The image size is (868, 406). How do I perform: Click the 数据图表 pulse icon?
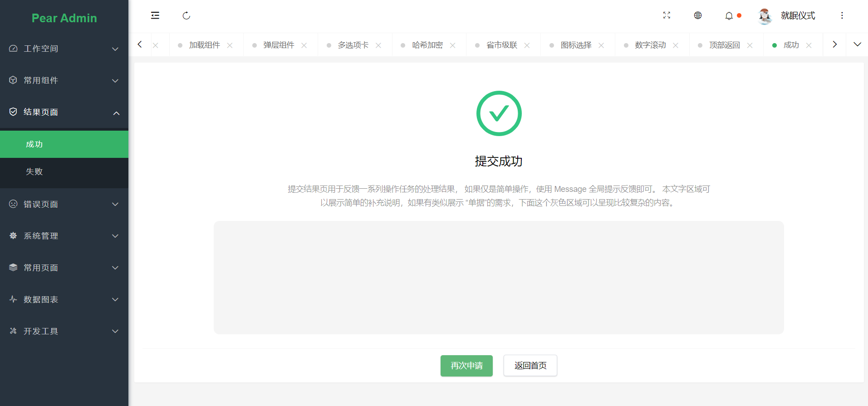pos(13,299)
